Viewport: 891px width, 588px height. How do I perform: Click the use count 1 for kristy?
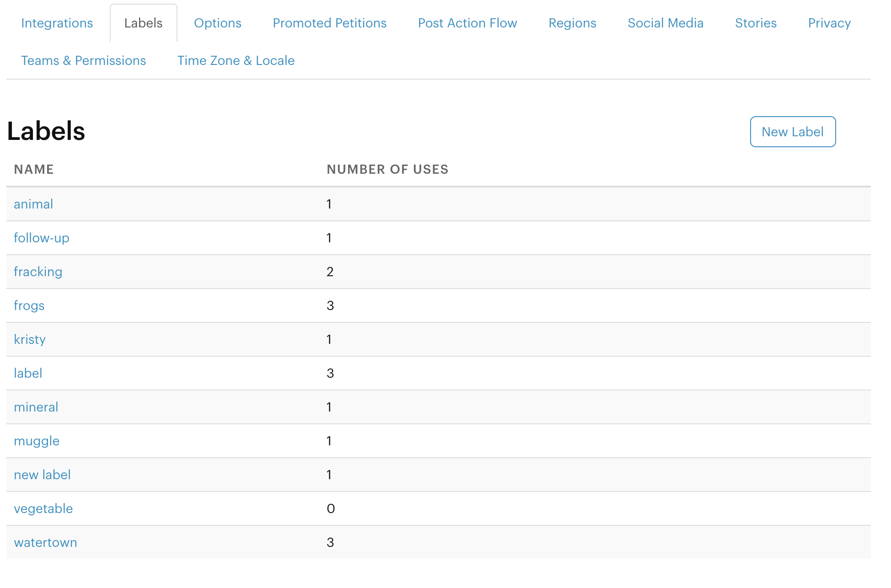click(329, 339)
